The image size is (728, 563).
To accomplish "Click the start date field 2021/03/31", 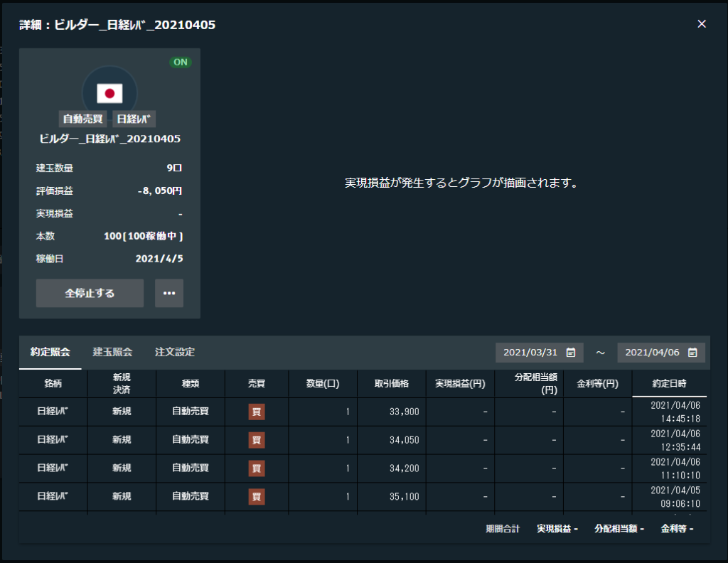I will coord(532,353).
